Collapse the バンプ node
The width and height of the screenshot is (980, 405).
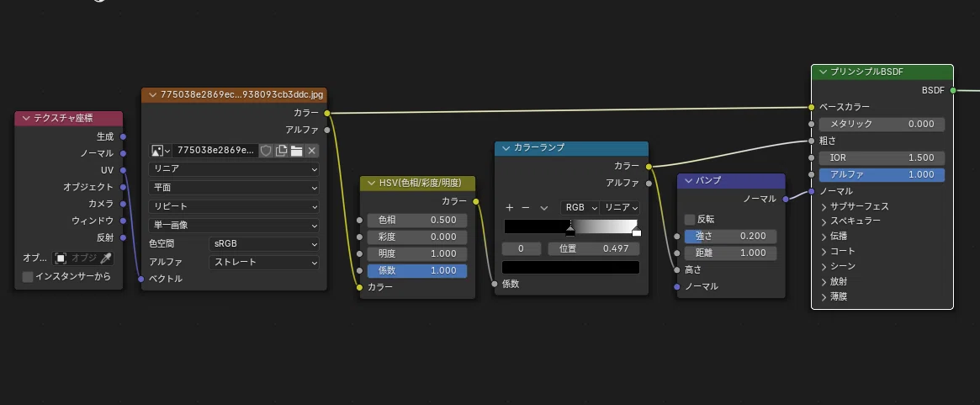[689, 180]
